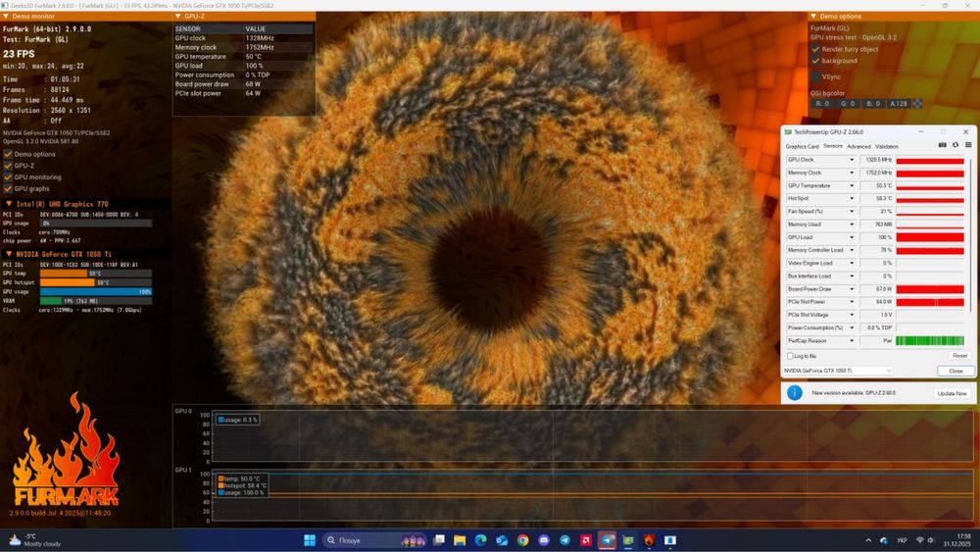980x552 pixels.
Task: Collapse the GPU-Z overlay panel triangle
Action: point(178,17)
